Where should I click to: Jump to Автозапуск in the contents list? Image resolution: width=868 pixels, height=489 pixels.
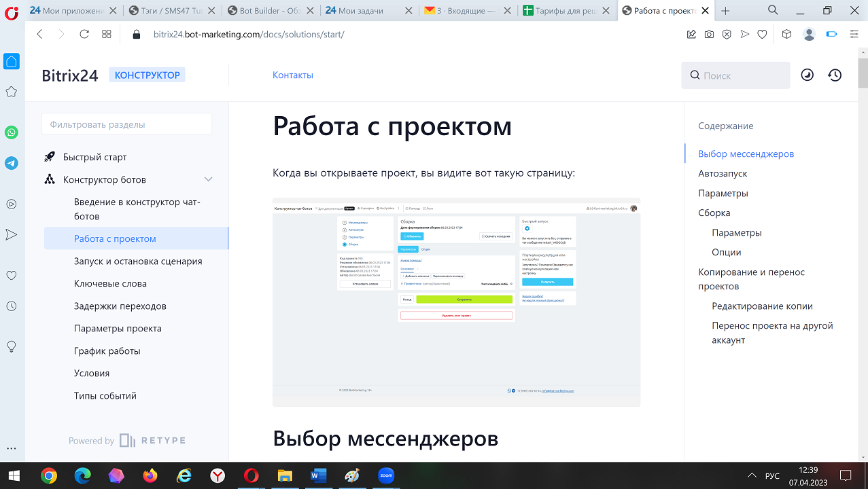723,173
